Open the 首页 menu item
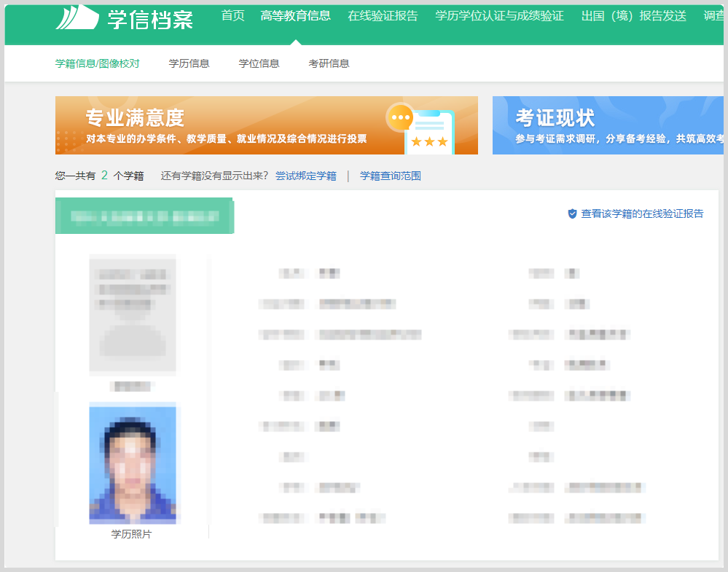The height and width of the screenshot is (572, 728). click(x=232, y=16)
